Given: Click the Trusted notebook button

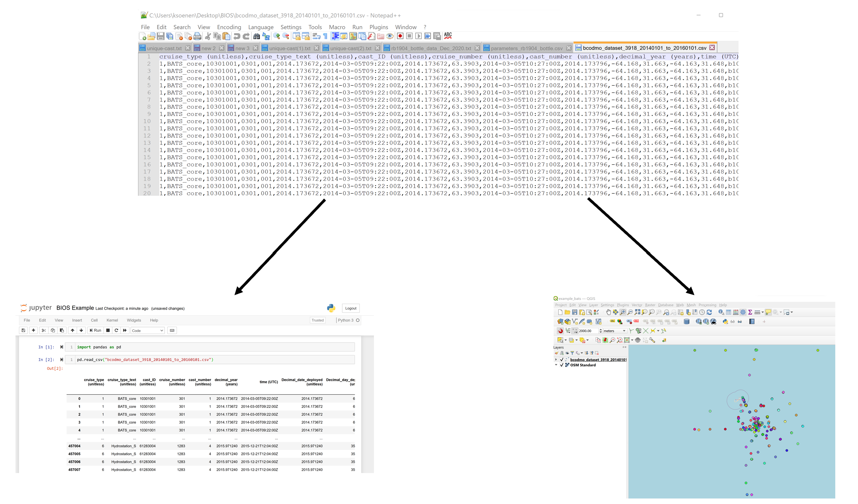Looking at the screenshot, I should (317, 320).
